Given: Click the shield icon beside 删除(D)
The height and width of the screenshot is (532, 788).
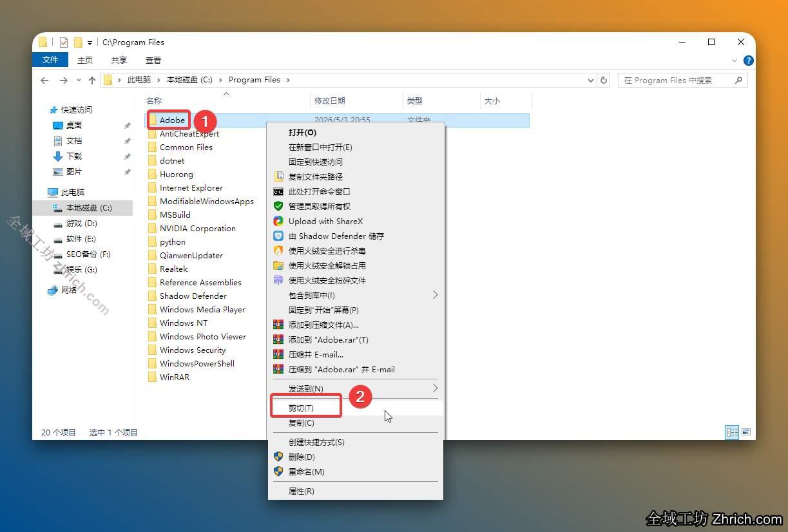Looking at the screenshot, I should click(x=278, y=457).
